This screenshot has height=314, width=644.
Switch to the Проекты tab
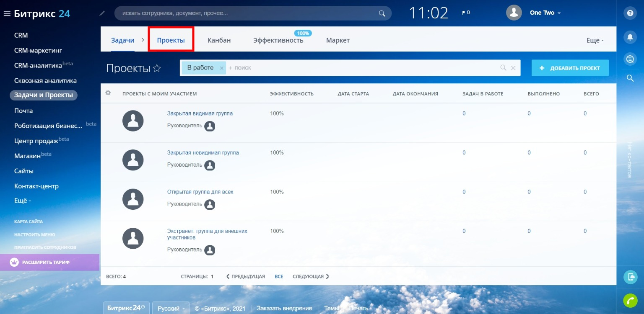[x=171, y=40]
